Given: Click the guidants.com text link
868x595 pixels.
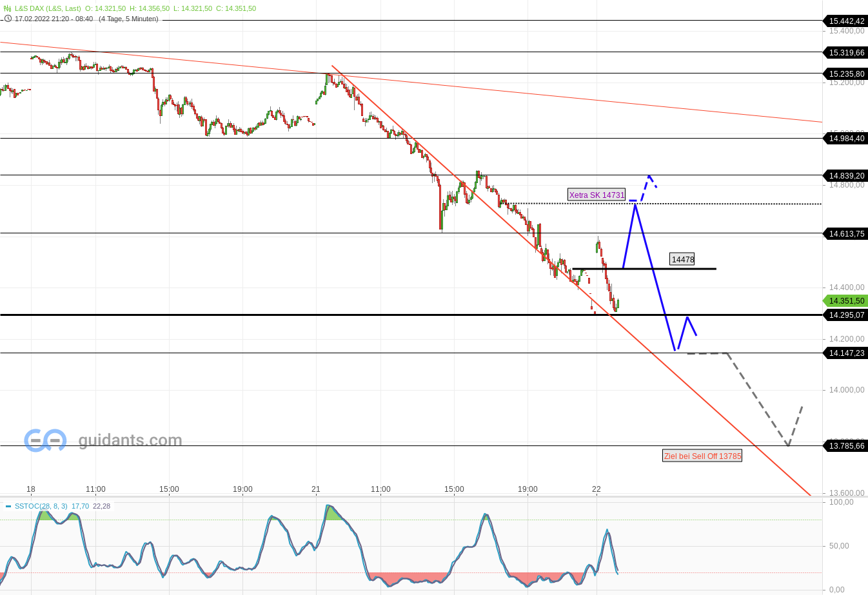Looking at the screenshot, I should (129, 440).
